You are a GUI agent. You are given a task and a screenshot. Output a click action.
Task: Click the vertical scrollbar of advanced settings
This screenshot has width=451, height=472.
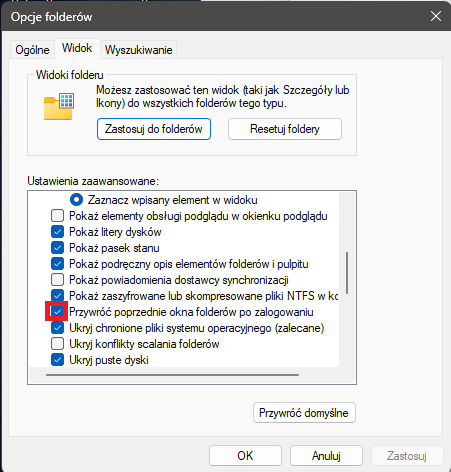(x=347, y=273)
